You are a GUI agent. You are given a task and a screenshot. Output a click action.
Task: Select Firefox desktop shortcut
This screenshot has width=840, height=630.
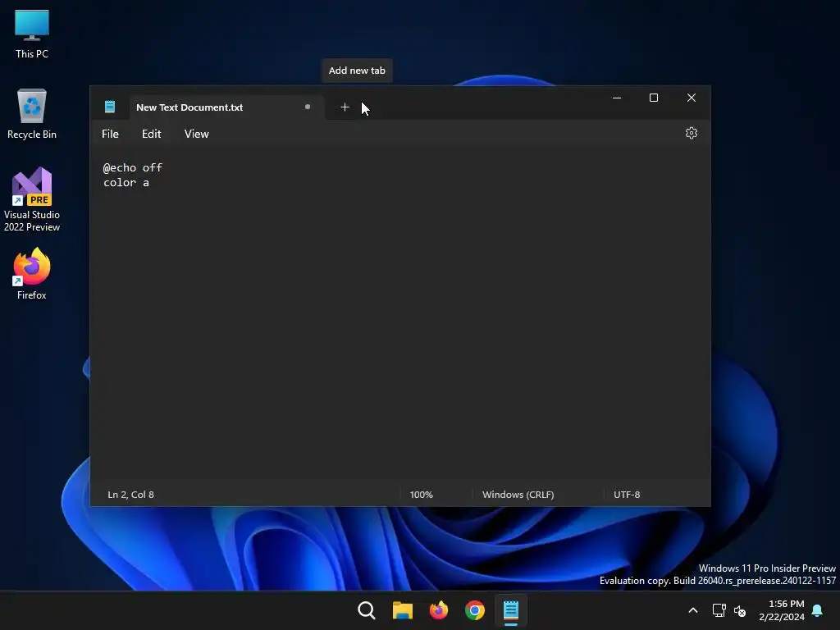tap(32, 274)
